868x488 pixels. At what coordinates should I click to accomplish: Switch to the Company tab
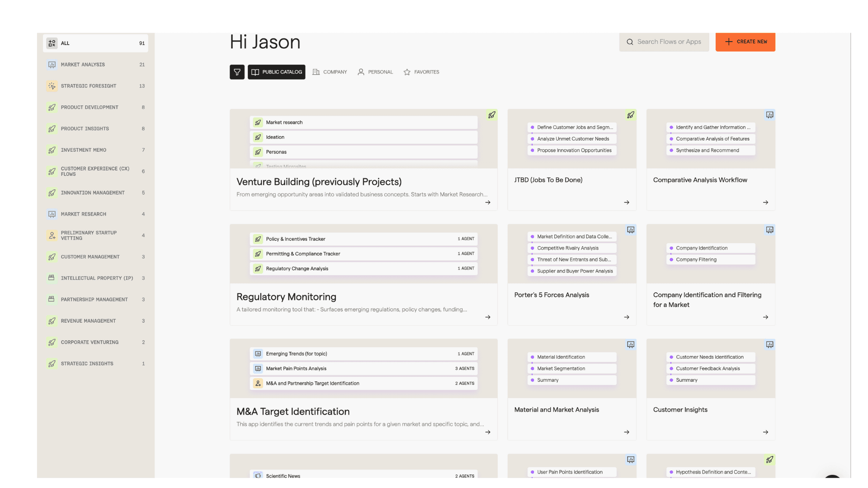330,72
